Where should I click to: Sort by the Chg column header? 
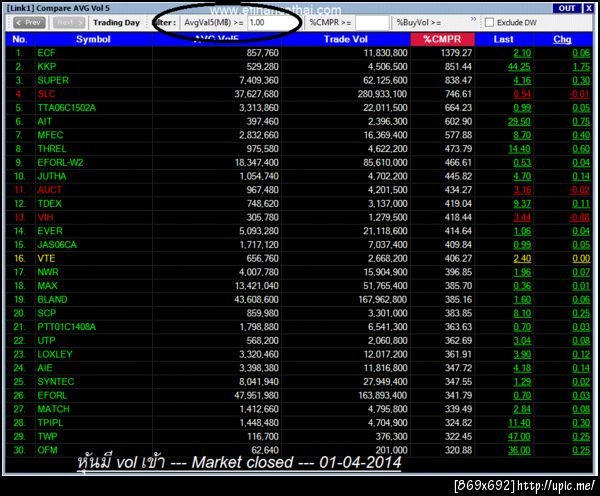[562, 39]
